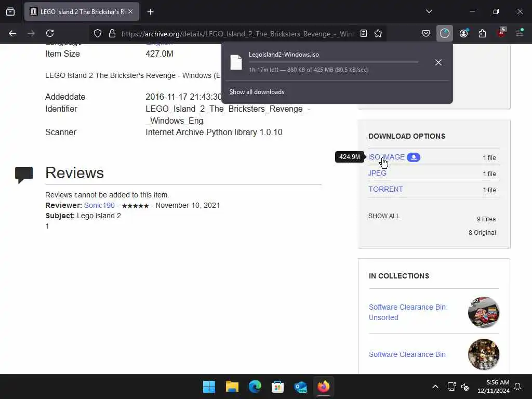Open Software Clearance Bin Unsorted collection
The image size is (532, 399).
tap(407, 312)
